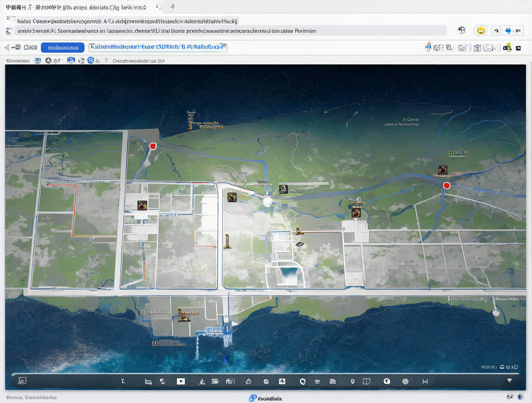Click the small dark screen icon at the toolbar's far right

click(518, 48)
